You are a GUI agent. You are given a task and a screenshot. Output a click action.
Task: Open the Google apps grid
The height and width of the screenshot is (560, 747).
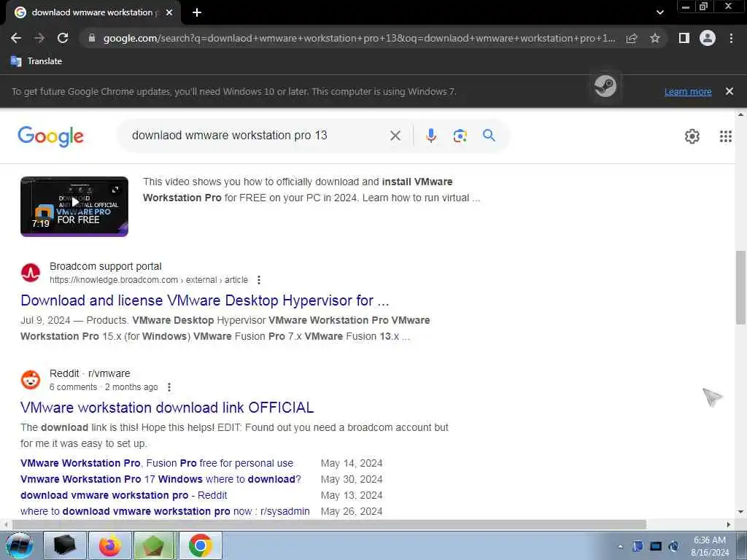coord(726,136)
